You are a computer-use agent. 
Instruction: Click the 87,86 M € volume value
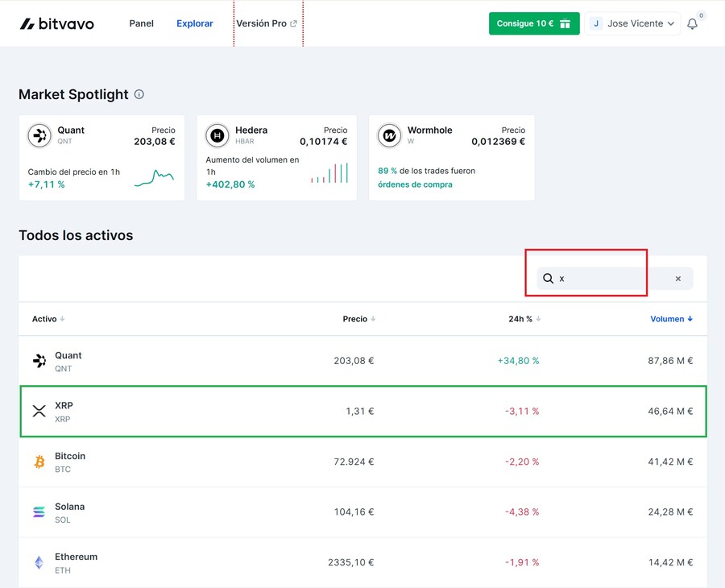point(670,361)
